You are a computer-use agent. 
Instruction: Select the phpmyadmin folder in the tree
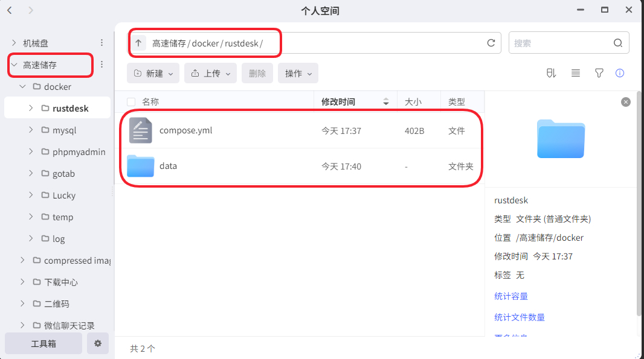pyautogui.click(x=79, y=152)
